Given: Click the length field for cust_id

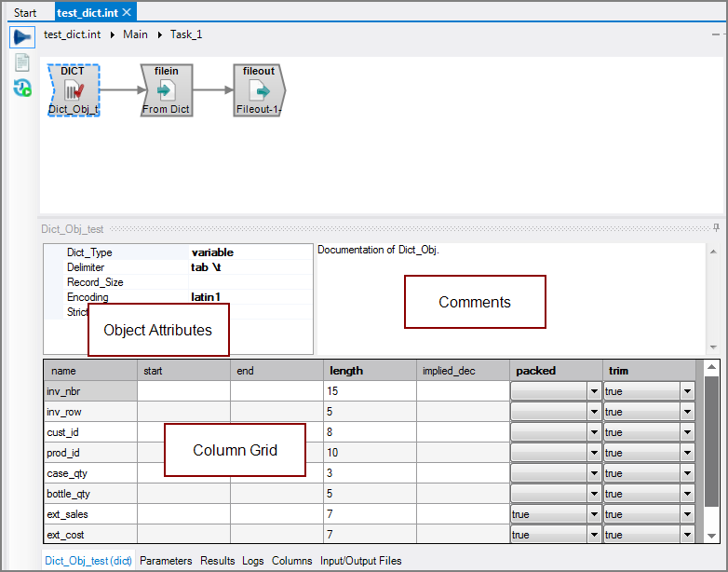Looking at the screenshot, I should point(369,432).
